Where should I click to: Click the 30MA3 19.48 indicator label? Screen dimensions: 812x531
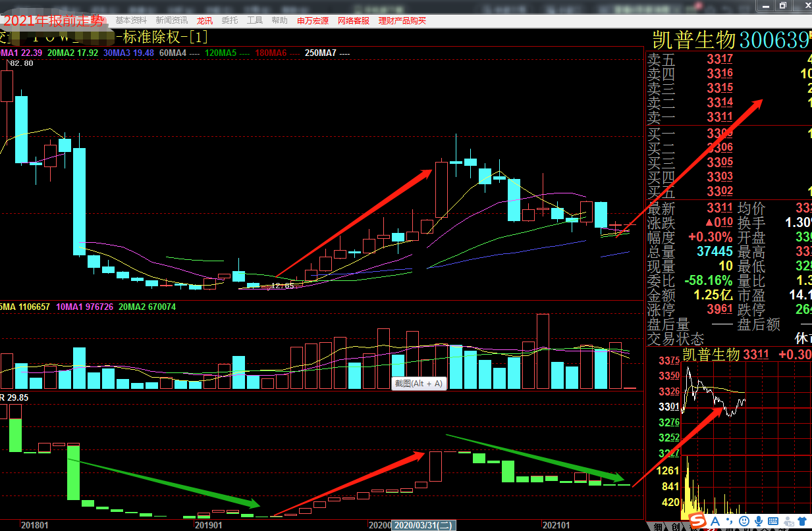[128, 53]
